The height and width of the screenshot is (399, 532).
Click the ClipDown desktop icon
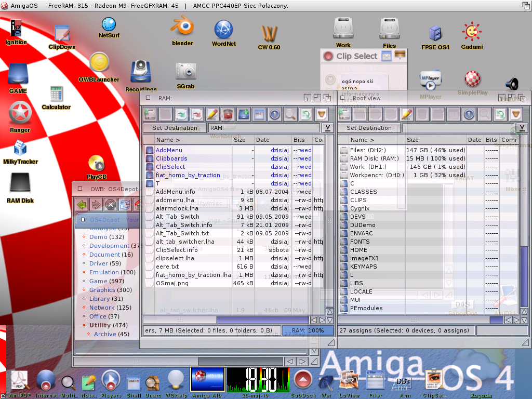coord(62,37)
